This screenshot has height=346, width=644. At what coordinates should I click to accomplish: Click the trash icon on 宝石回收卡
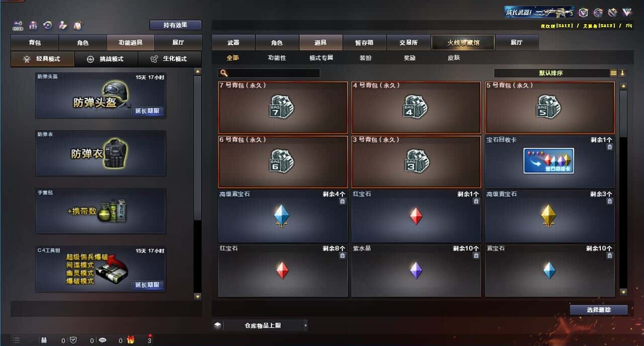click(x=609, y=147)
